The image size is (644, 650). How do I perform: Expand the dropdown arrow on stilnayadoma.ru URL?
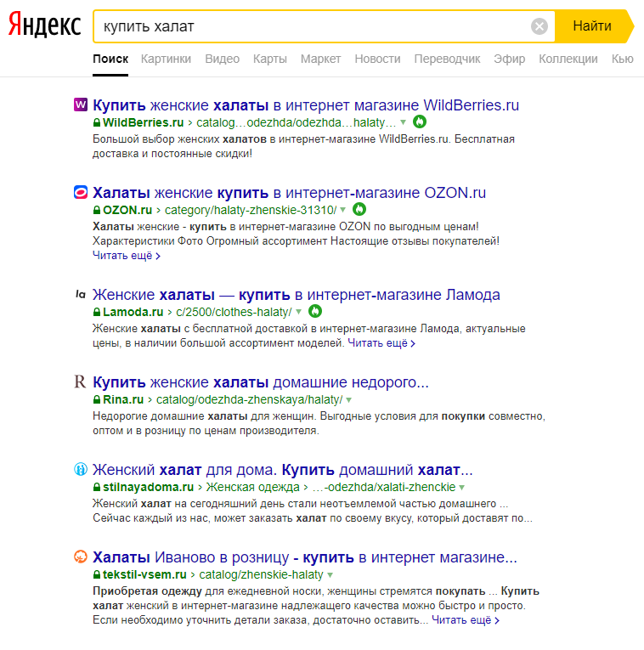click(x=461, y=488)
